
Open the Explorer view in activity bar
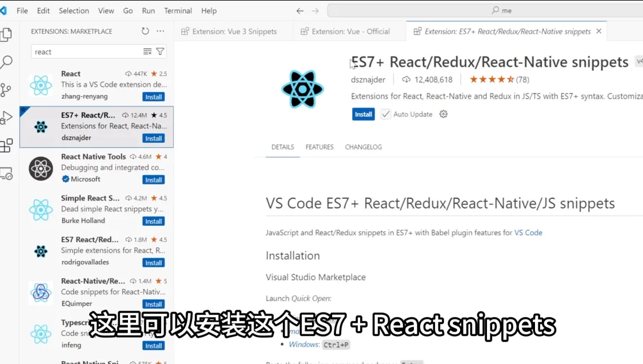(x=6, y=34)
